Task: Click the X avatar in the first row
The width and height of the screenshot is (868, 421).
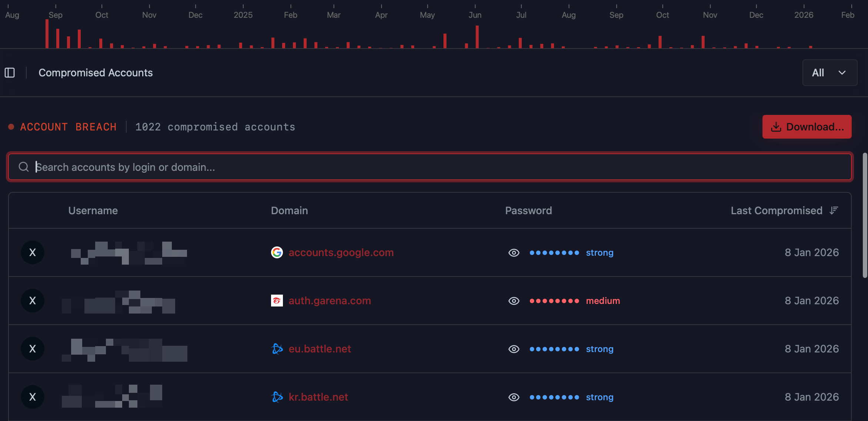Action: (33, 252)
